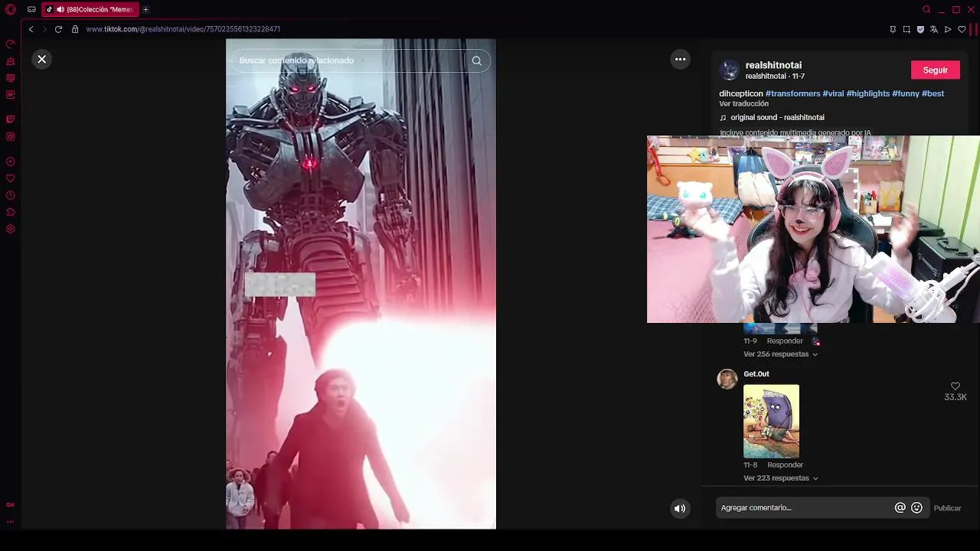The image size is (980, 551).
Task: Open the #viral hashtag
Action: (833, 93)
